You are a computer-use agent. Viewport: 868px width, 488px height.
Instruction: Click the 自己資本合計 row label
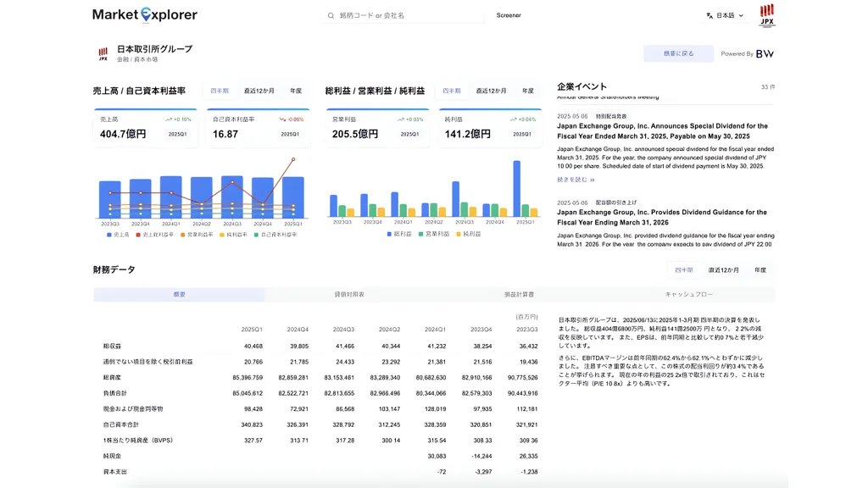coord(120,425)
